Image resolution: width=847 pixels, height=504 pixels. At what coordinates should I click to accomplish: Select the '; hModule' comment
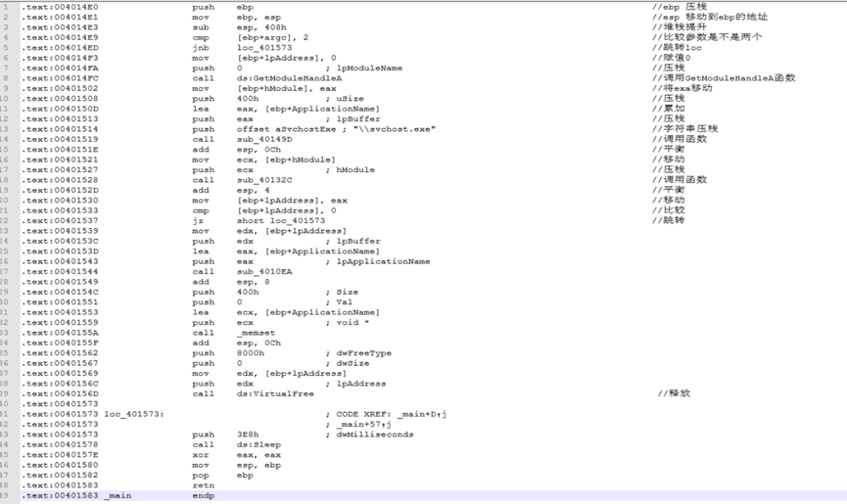click(x=350, y=170)
